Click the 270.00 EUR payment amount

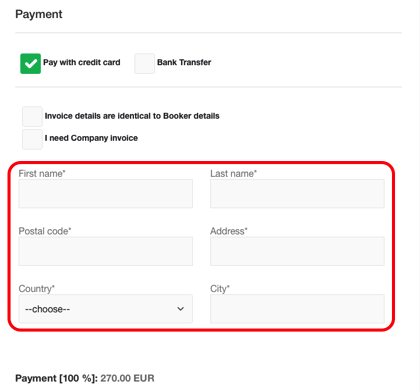coord(127,378)
